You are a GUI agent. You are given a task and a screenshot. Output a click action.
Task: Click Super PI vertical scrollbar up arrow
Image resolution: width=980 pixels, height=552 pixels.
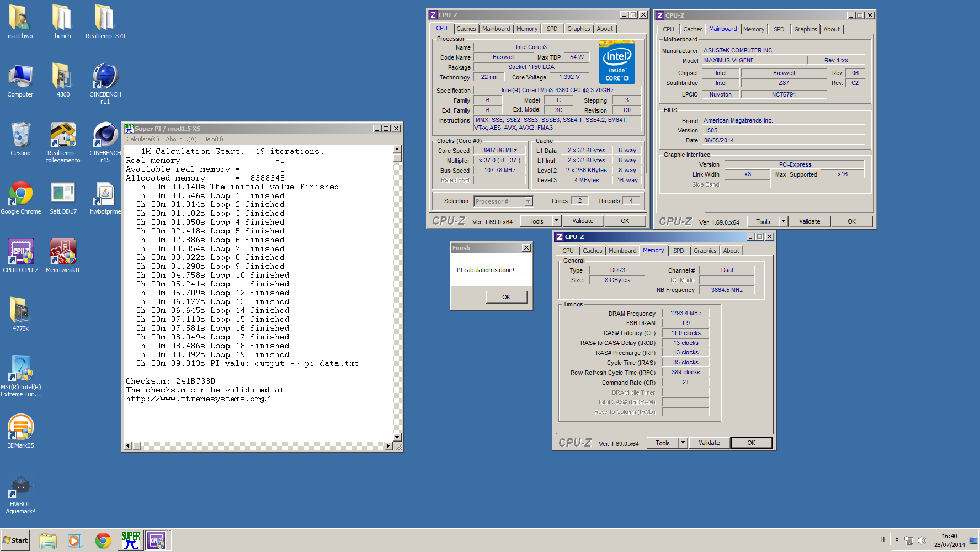[397, 149]
